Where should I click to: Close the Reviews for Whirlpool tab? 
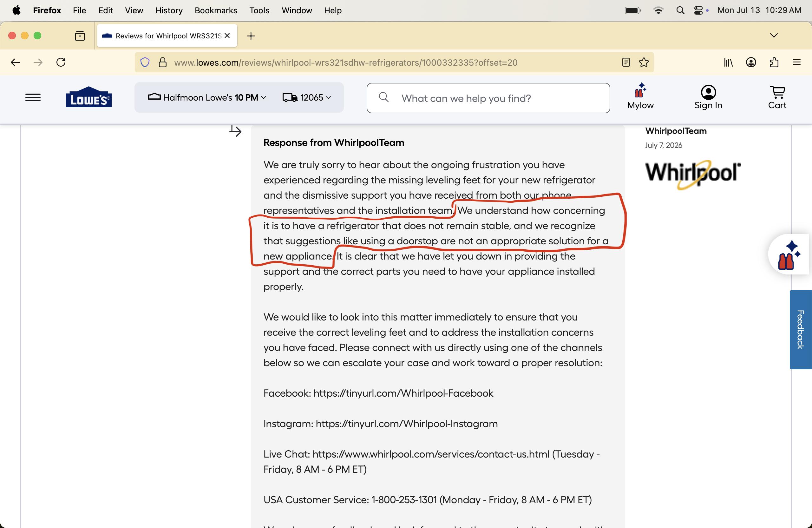227,36
